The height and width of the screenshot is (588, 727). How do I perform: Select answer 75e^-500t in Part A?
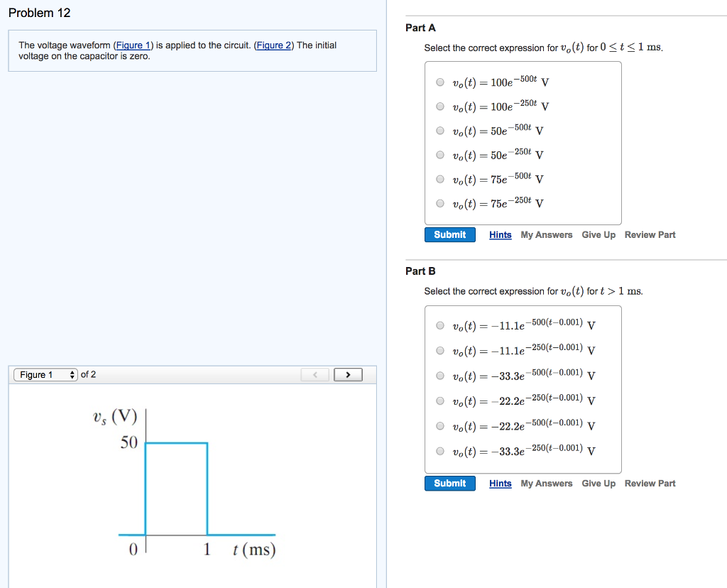(x=440, y=178)
